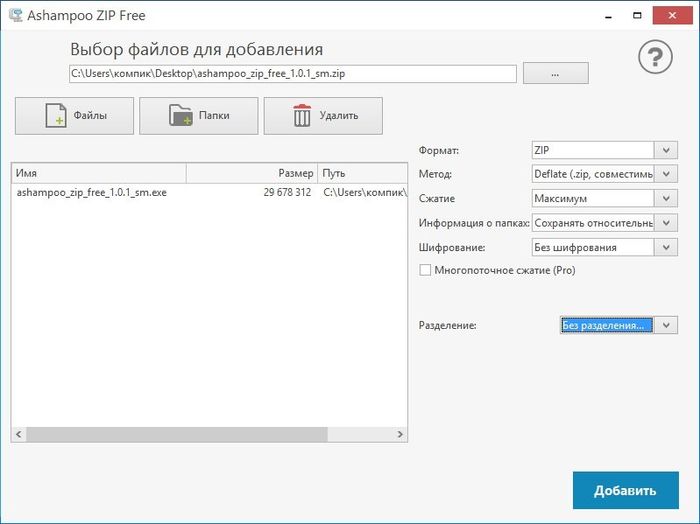Viewport: 700px width, 524px height.
Task: Click Файлы button to add files
Action: pyautogui.click(x=75, y=116)
